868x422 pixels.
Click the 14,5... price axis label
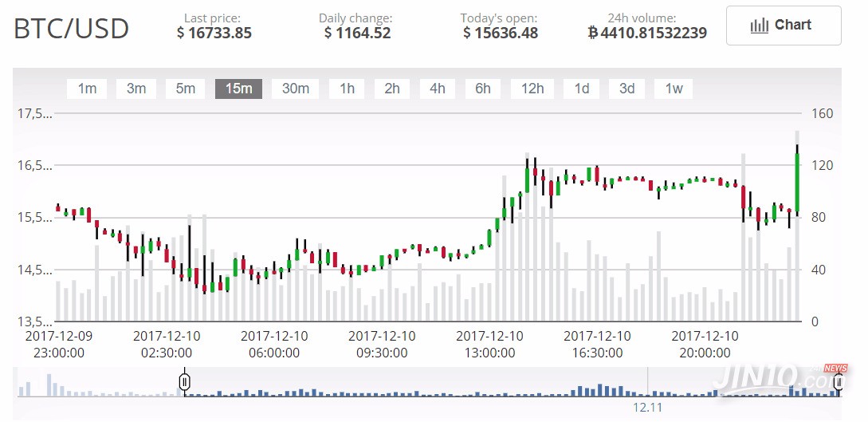[x=34, y=270]
